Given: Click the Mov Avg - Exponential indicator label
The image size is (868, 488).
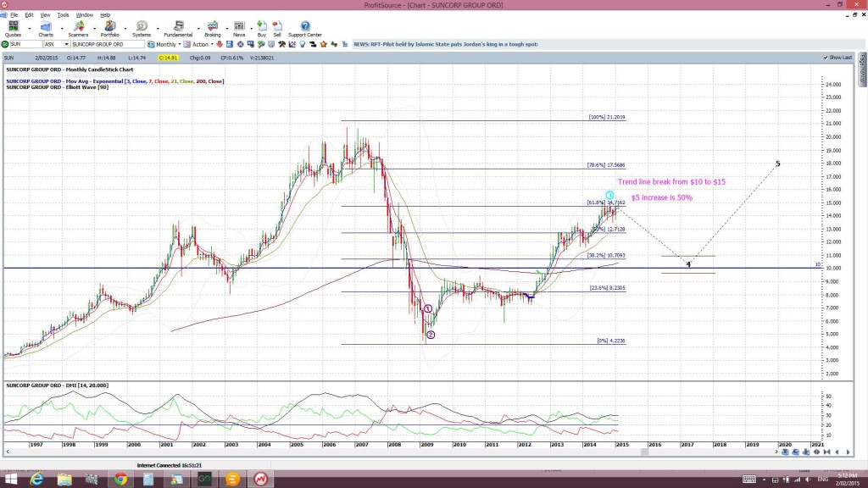Looking at the screenshot, I should 115,81.
